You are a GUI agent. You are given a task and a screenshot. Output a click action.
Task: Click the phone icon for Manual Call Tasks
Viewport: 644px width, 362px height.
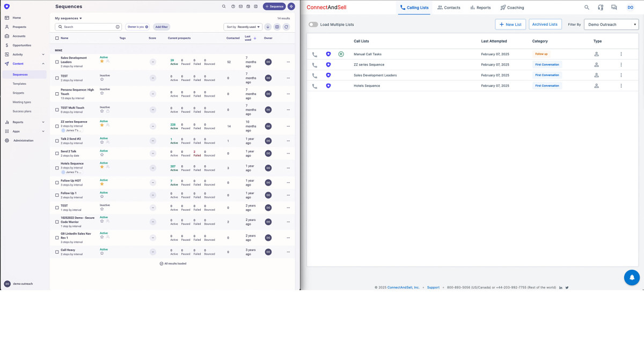[314, 54]
